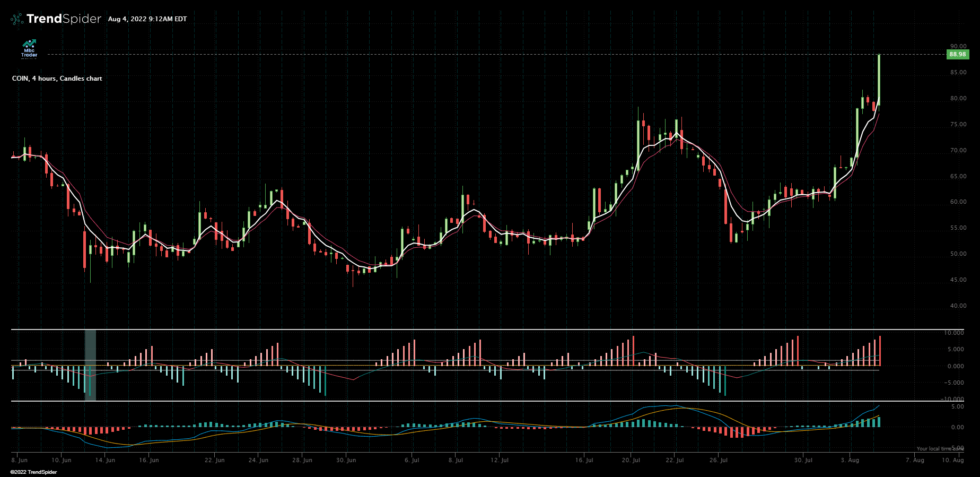Click the TrendSpider logo
980x477 pixels.
point(56,19)
